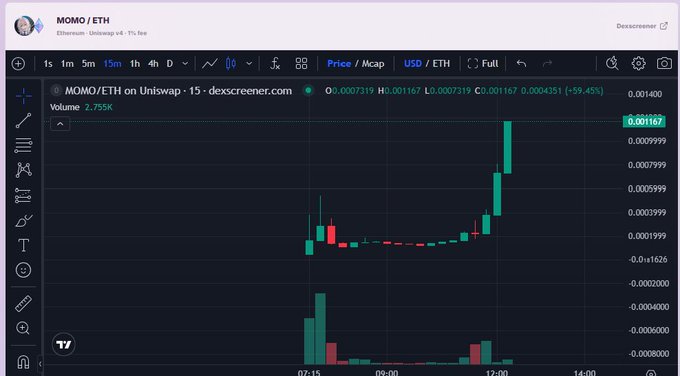Undo the last chart action
This screenshot has width=680, height=376.
tap(521, 64)
